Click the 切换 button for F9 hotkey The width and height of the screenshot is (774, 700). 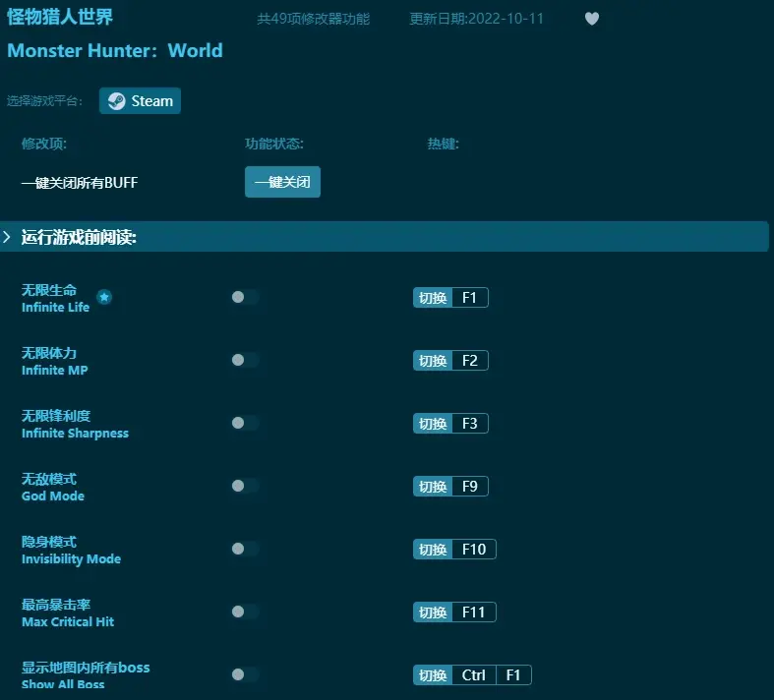(x=433, y=487)
